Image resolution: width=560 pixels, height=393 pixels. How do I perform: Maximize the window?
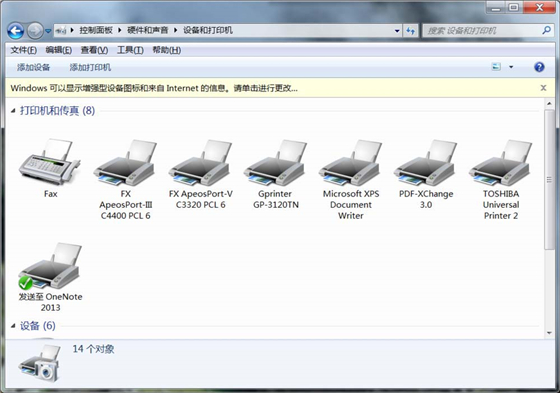coord(514,7)
